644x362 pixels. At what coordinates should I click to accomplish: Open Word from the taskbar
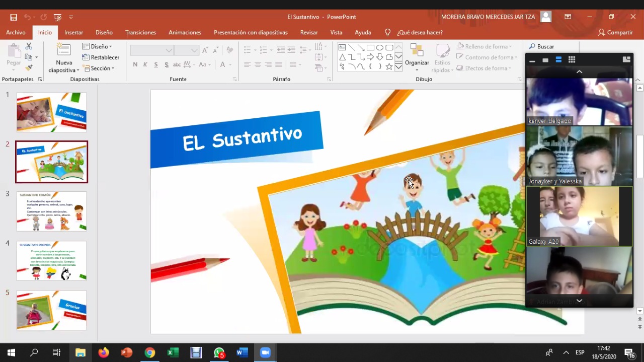click(x=243, y=352)
